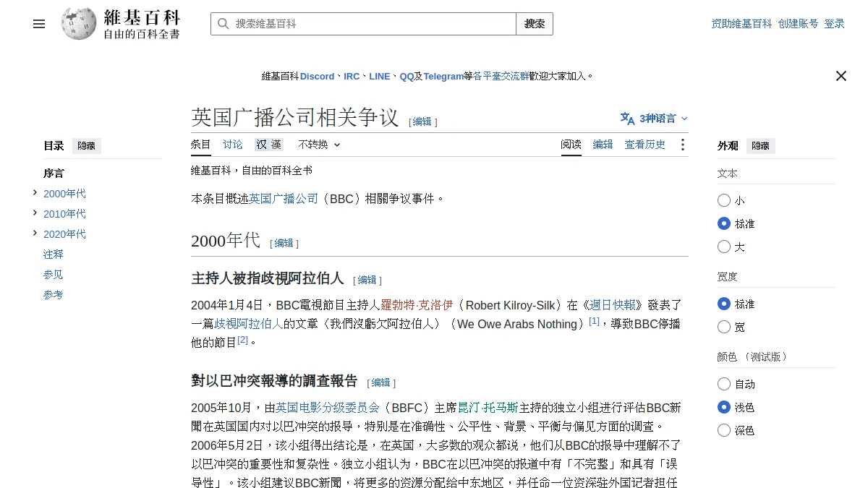The width and height of the screenshot is (868, 488).
Task: Hide the 目录 contents sidebar
Action: [x=87, y=146]
